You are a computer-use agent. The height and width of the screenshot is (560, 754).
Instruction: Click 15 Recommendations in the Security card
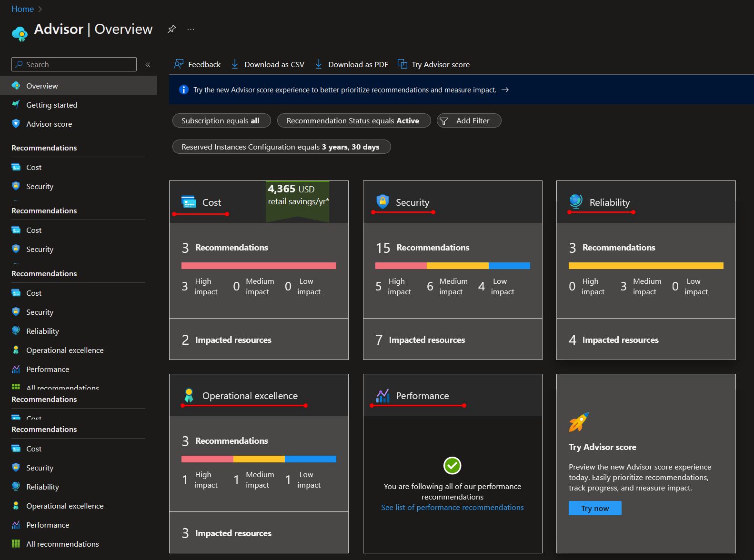(x=422, y=248)
